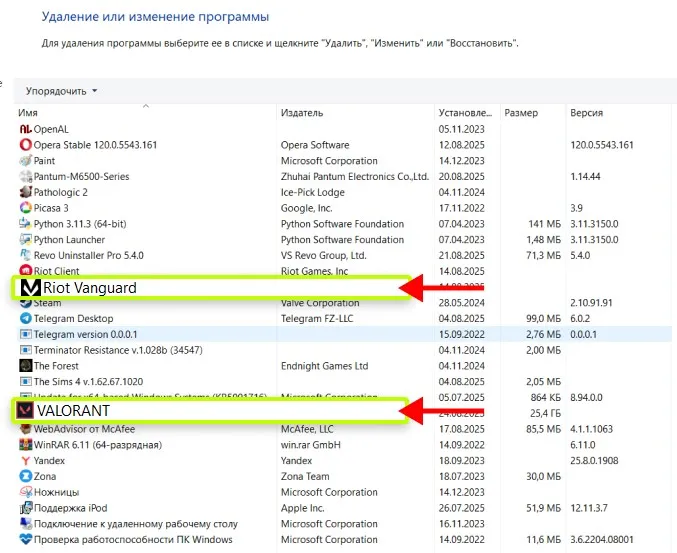Click the Terminator Resistance icon

(x=25, y=350)
